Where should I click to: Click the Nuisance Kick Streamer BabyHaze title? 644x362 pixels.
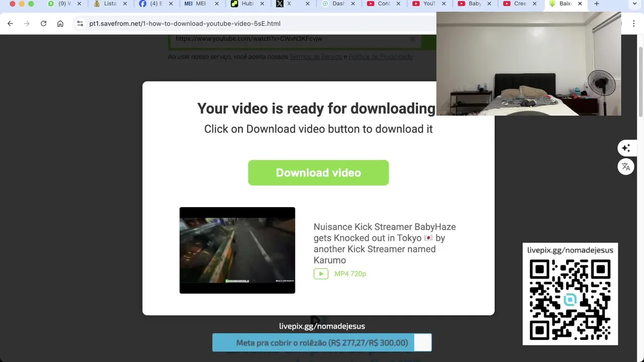[384, 243]
